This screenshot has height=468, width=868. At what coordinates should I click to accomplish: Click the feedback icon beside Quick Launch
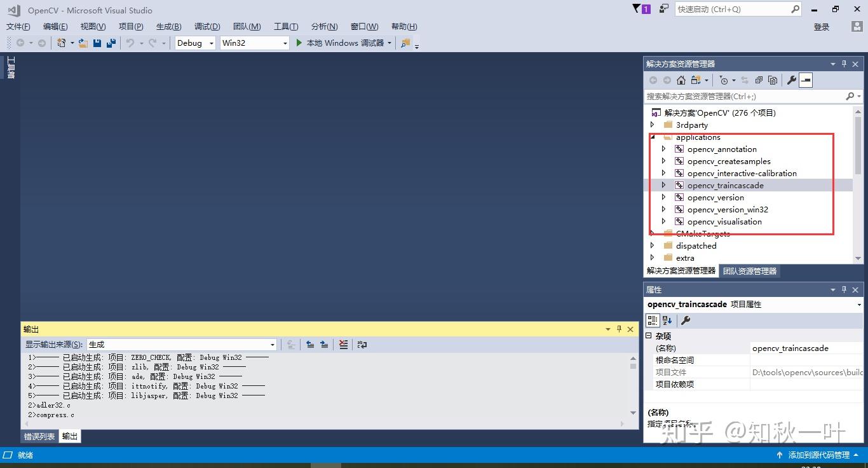(x=664, y=9)
